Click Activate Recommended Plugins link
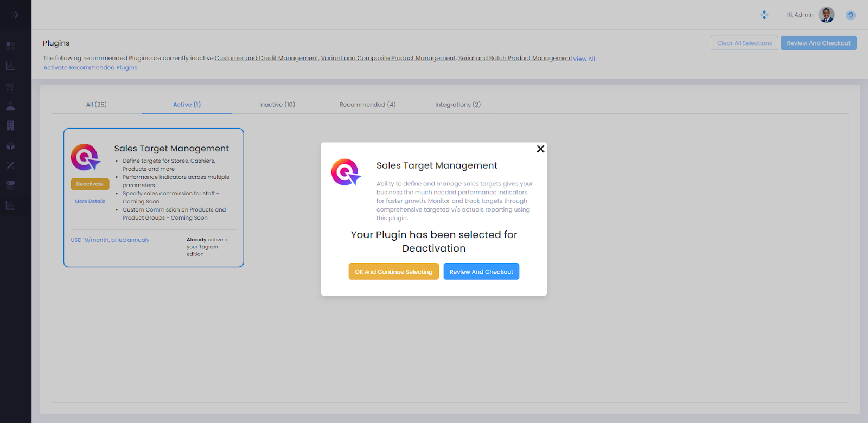This screenshot has height=423, width=868. pyautogui.click(x=90, y=68)
